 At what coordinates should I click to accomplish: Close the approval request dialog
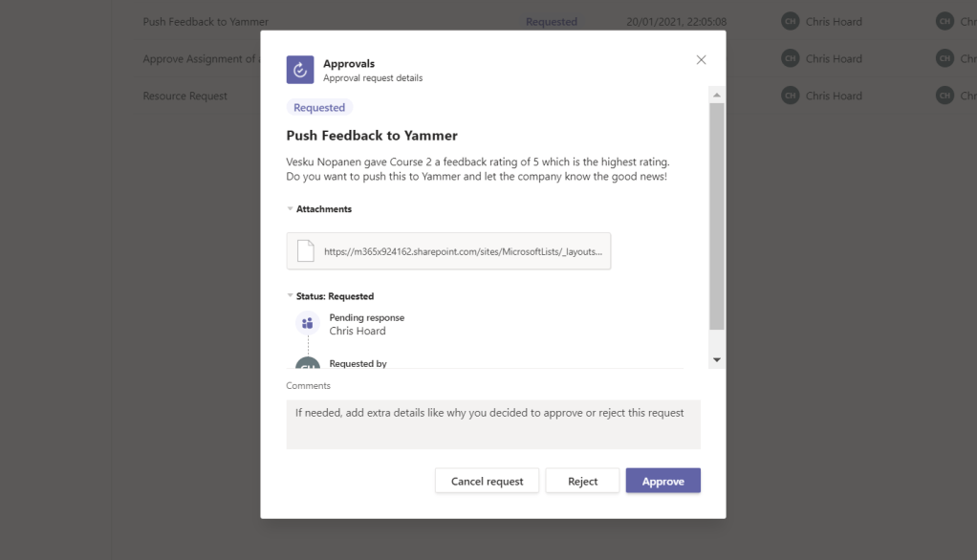(701, 60)
